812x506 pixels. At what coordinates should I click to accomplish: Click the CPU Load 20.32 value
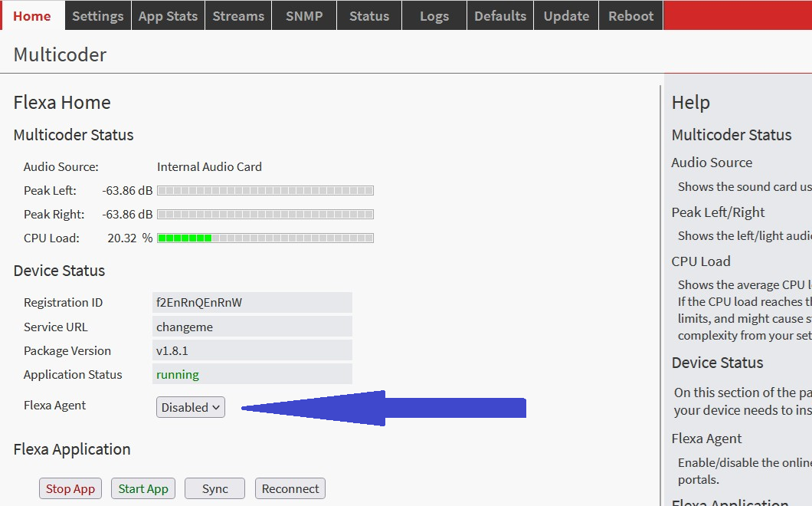[x=123, y=238]
